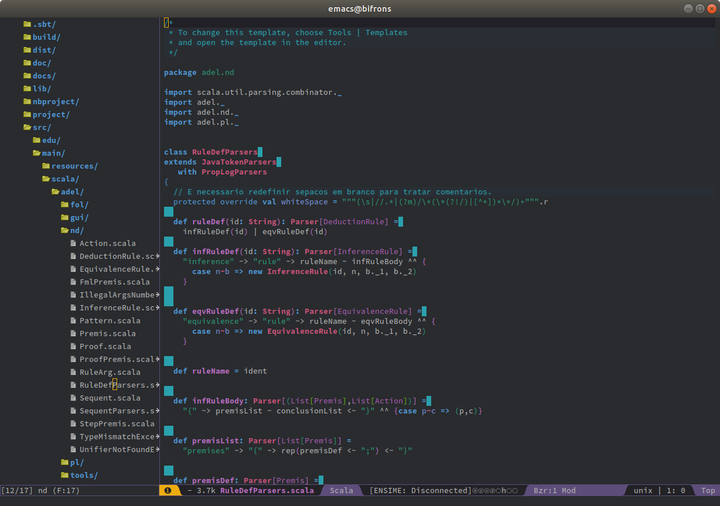Click the .sbt folder icon
The height and width of the screenshot is (506, 720).
[27, 23]
